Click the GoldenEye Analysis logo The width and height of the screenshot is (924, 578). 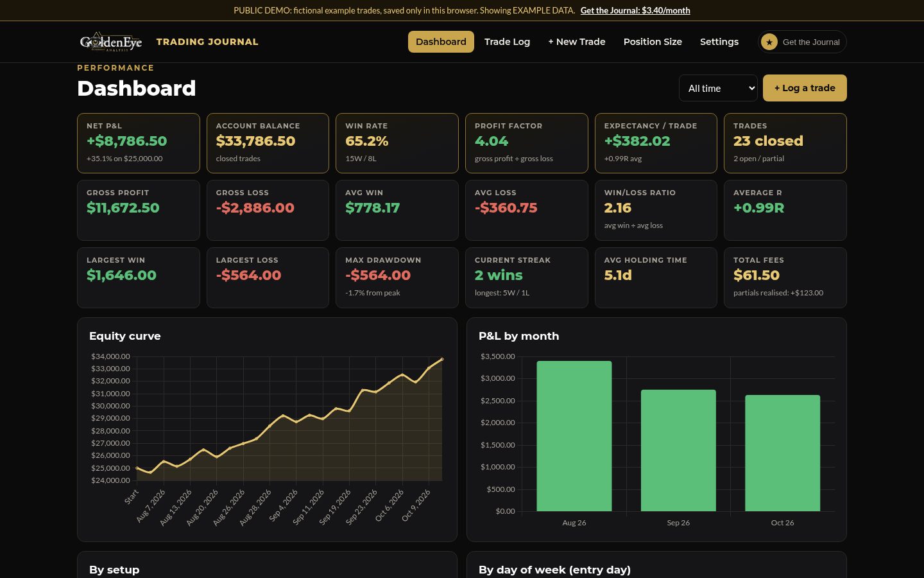[111, 42]
